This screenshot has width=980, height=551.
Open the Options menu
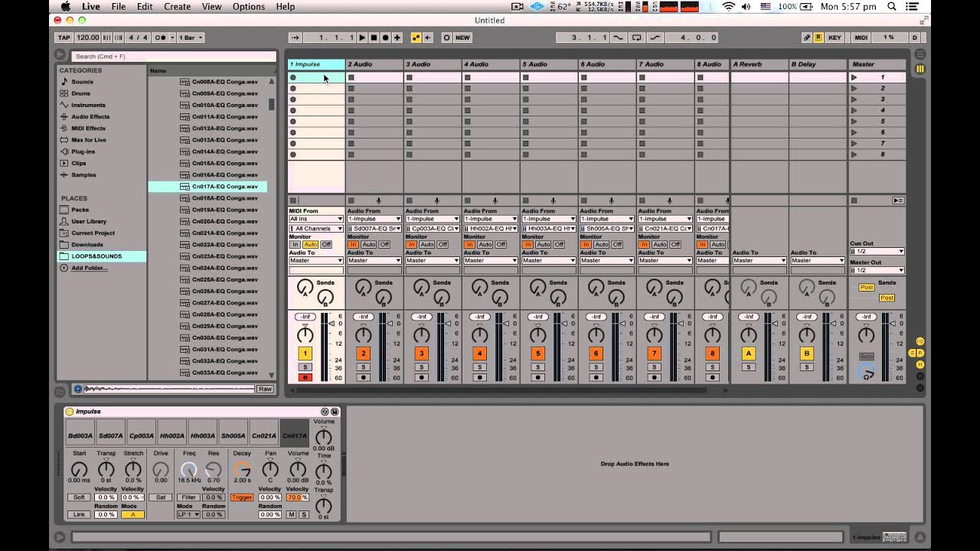click(248, 7)
